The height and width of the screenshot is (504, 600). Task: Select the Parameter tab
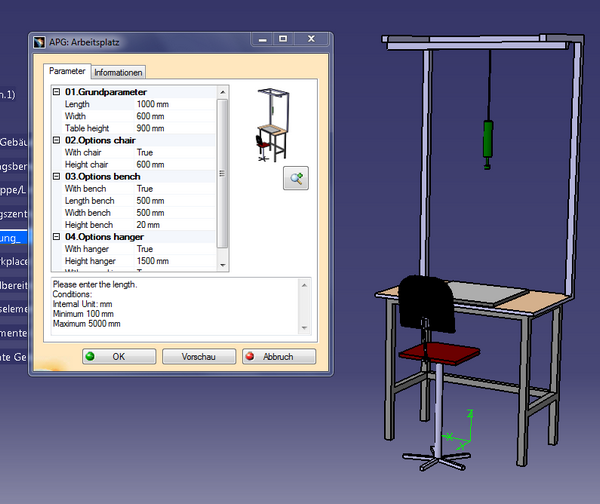(68, 71)
